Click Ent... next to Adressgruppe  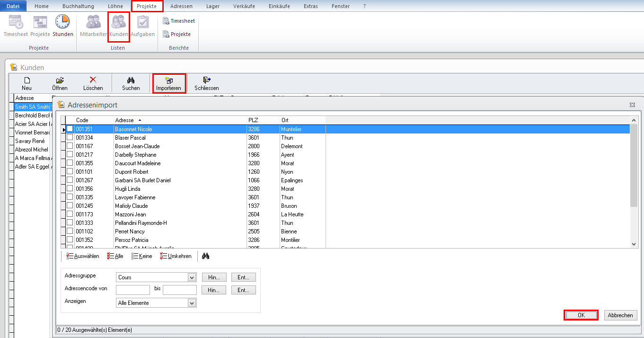[244, 277]
